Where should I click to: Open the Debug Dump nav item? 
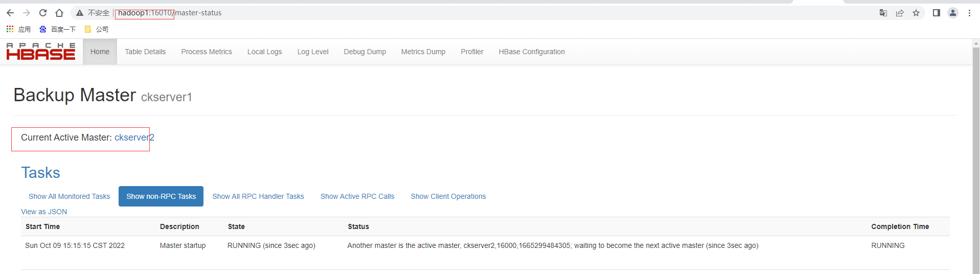pyautogui.click(x=365, y=52)
